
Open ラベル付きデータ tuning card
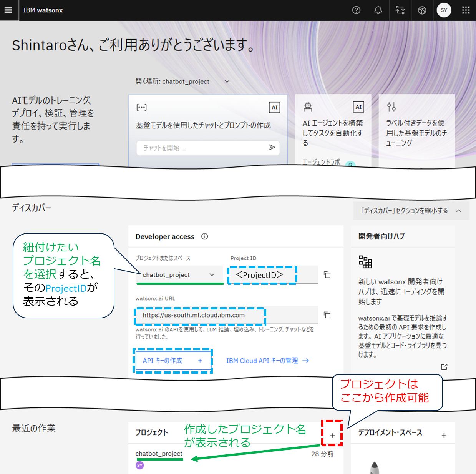[x=417, y=131]
